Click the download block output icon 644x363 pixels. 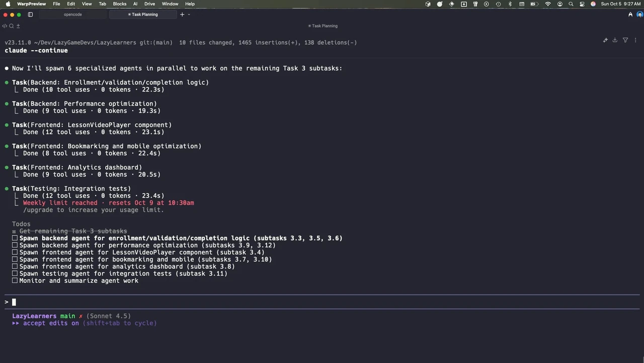click(615, 40)
